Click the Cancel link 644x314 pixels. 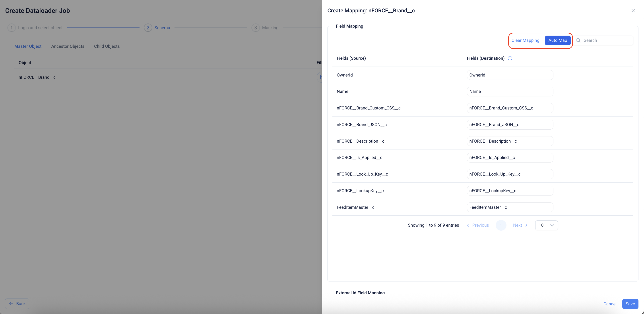(x=609, y=304)
